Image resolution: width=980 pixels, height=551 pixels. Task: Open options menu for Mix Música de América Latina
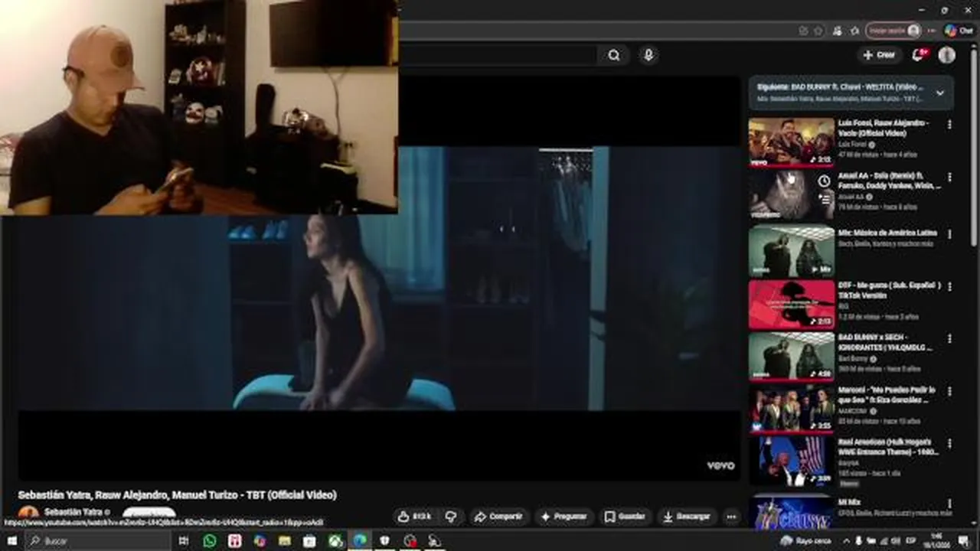point(949,234)
